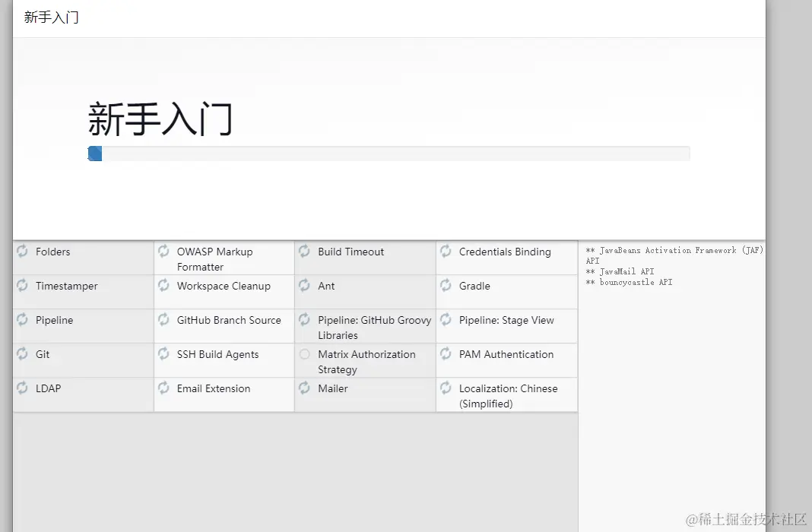Click the empty circle beside Matrix Authorization Strategy

(x=304, y=354)
